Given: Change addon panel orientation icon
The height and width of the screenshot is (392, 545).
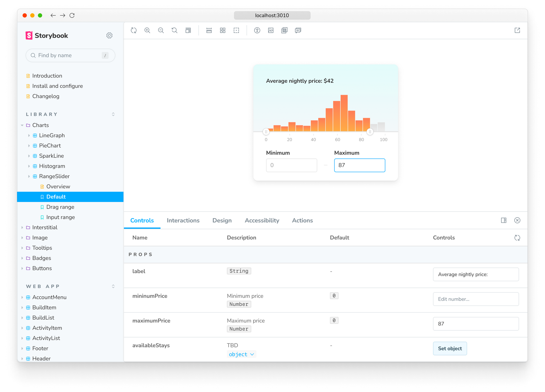Looking at the screenshot, I should point(504,220).
